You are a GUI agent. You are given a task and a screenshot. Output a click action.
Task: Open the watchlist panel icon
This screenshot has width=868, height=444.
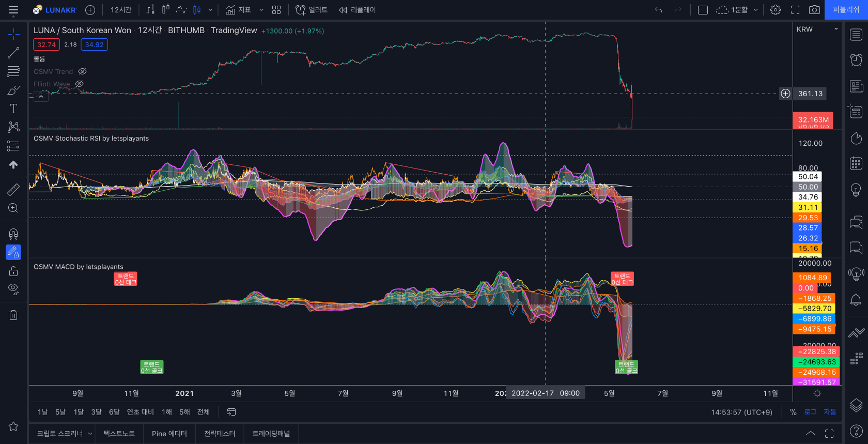pos(856,35)
